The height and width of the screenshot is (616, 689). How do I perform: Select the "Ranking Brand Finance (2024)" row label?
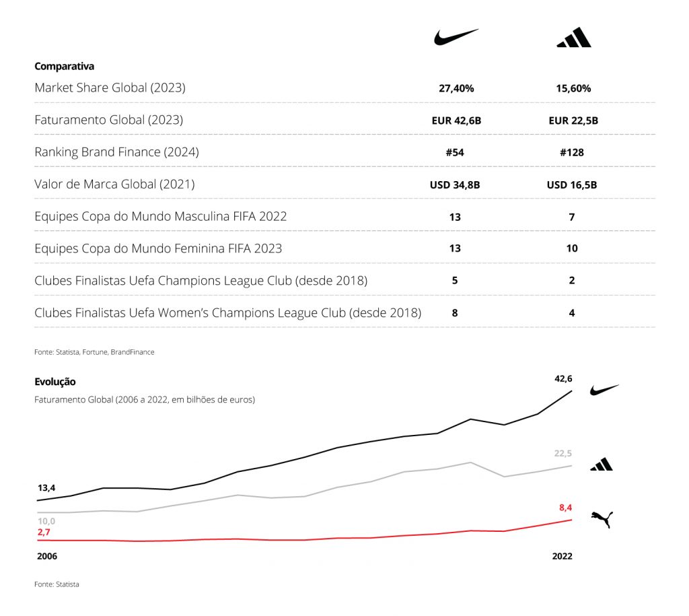(116, 152)
